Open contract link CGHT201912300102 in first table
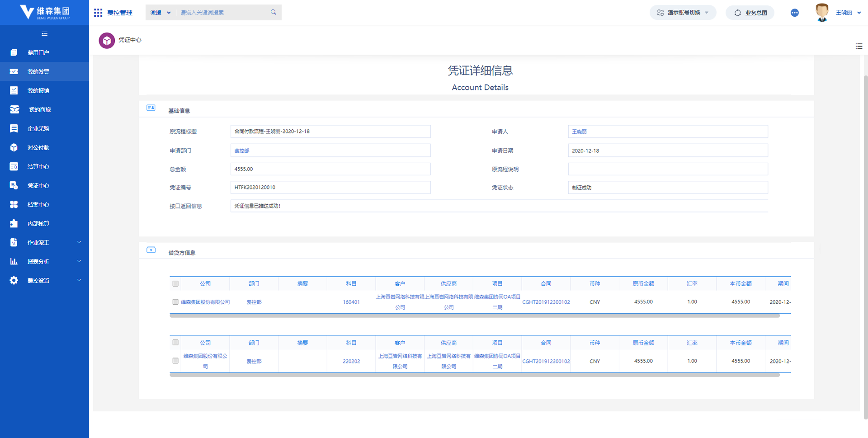This screenshot has height=438, width=868. (x=546, y=302)
